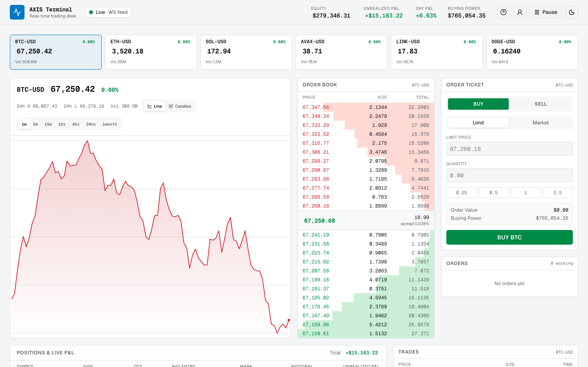Viewport: 588px width, 367px height.
Task: Choose the Market order type
Action: tap(541, 123)
